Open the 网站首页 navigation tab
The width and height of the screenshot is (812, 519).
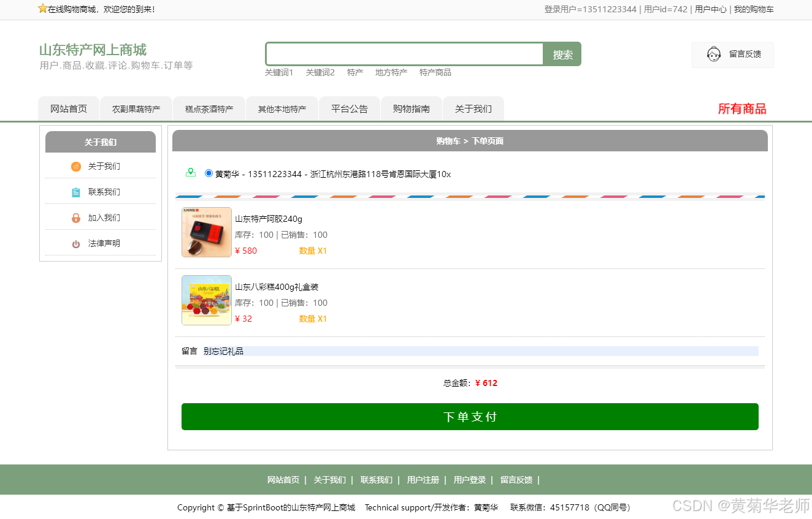tap(69, 108)
